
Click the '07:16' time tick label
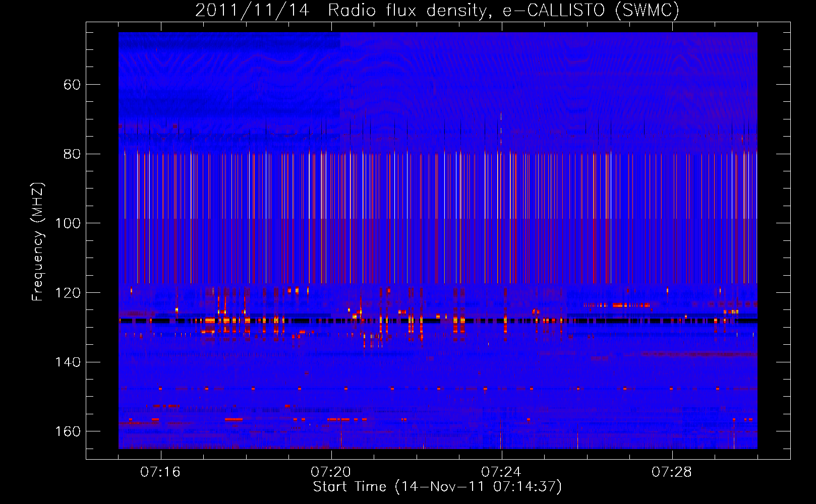(x=160, y=472)
